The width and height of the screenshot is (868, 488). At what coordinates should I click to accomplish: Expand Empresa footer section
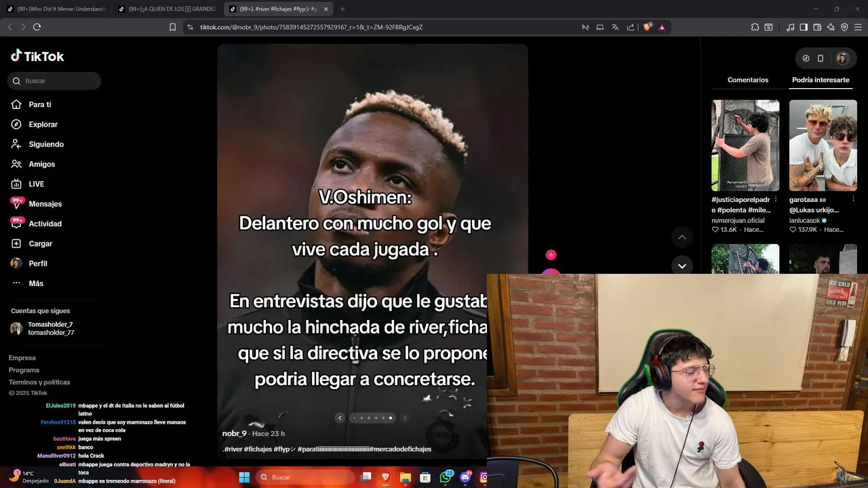coord(22,358)
